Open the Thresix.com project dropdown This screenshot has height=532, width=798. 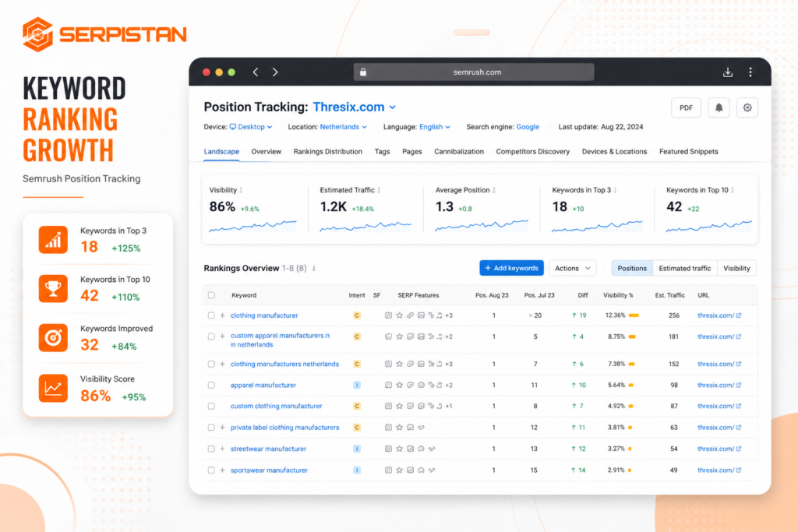pyautogui.click(x=355, y=107)
